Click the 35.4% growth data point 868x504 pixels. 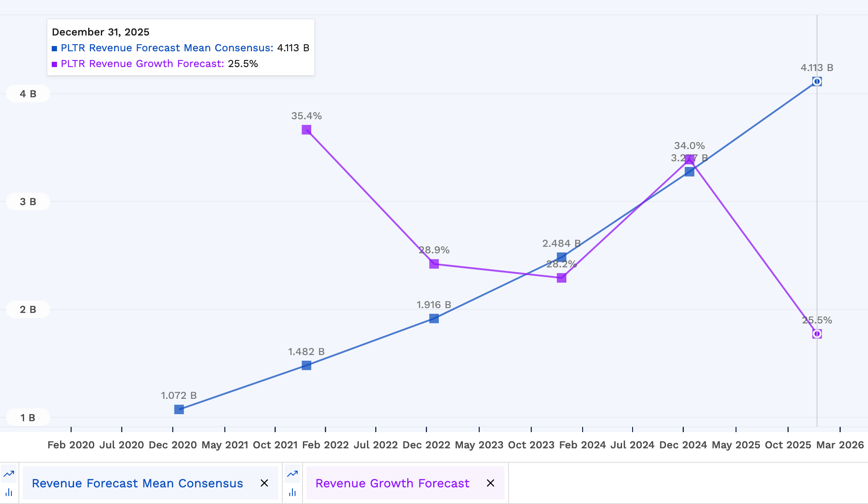[x=306, y=130]
